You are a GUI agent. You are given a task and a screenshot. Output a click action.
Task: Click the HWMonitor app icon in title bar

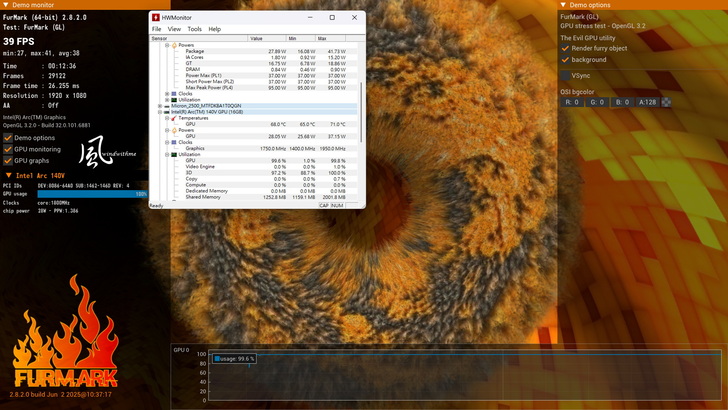pos(156,18)
